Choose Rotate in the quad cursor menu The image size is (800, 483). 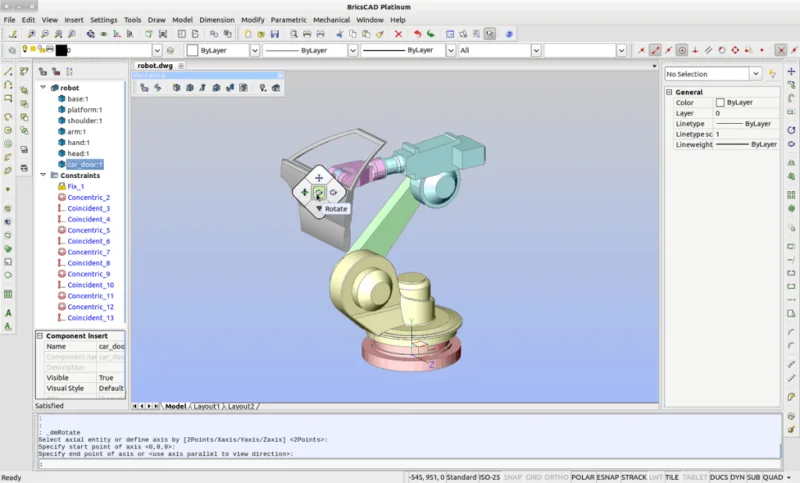click(319, 192)
